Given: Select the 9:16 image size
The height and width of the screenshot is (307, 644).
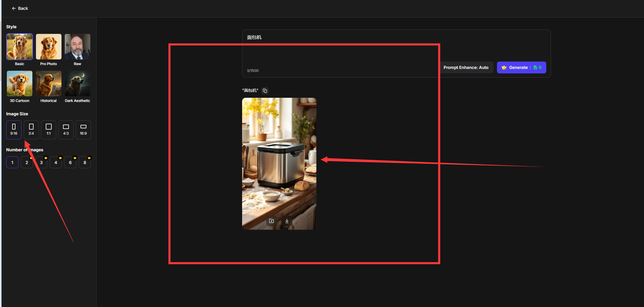Looking at the screenshot, I should 14,130.
